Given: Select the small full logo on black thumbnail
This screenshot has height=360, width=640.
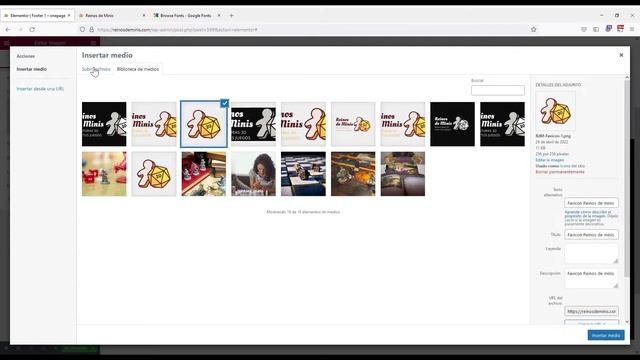Looking at the screenshot, I should pyautogui.click(x=453, y=124).
